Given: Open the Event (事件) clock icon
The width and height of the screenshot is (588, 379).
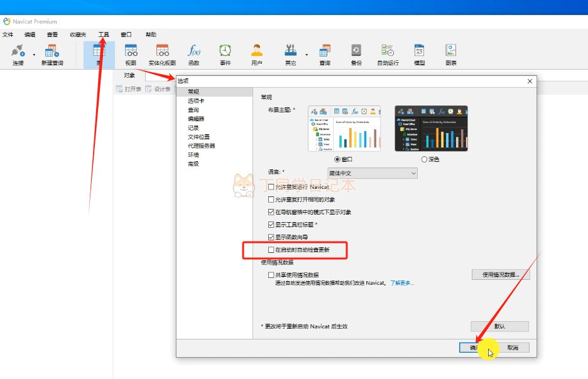Looking at the screenshot, I should click(225, 55).
